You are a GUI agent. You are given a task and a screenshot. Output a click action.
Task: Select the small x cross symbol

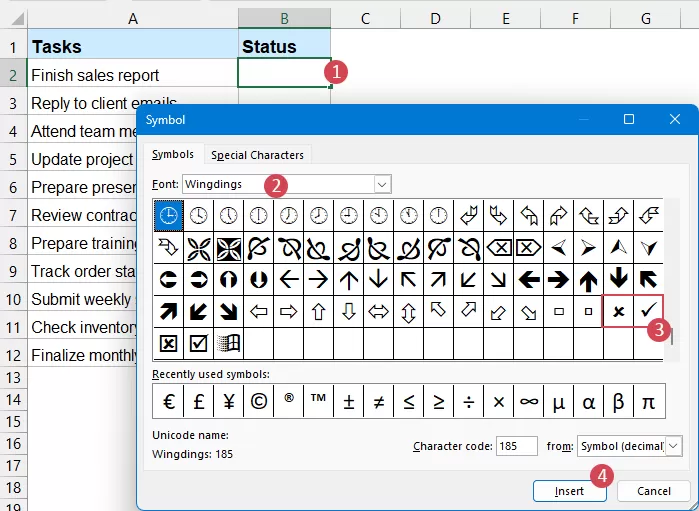tap(618, 311)
